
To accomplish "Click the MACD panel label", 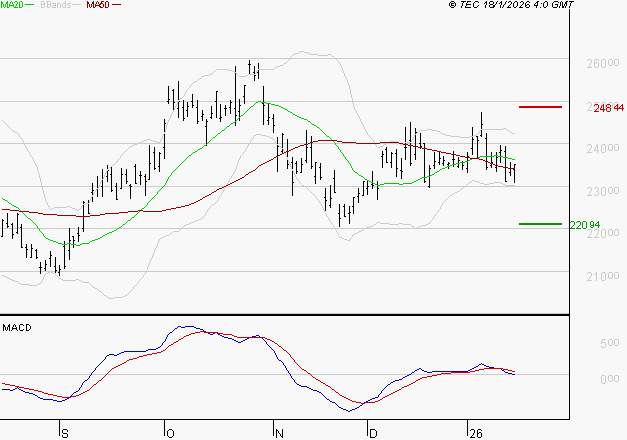I will point(17,328).
